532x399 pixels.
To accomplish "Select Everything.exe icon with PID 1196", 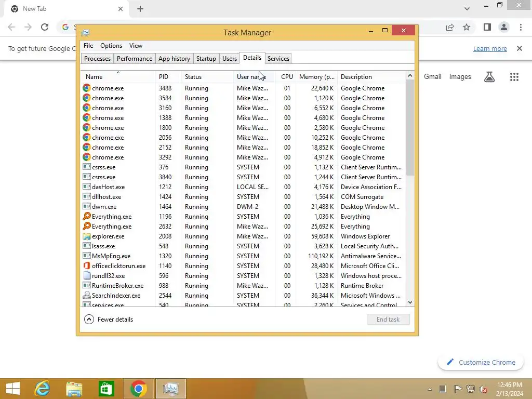I will 87,217.
